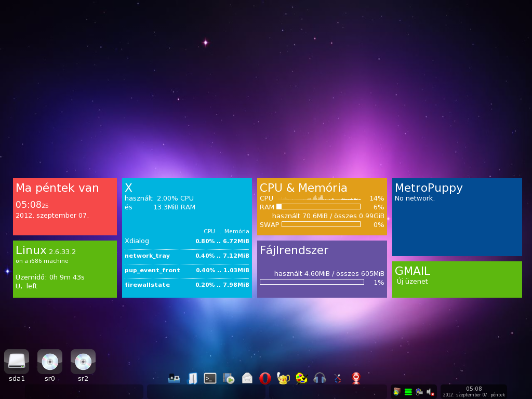This screenshot has height=399, width=532.
Task: Open the headphones audio application
Action: point(320,379)
